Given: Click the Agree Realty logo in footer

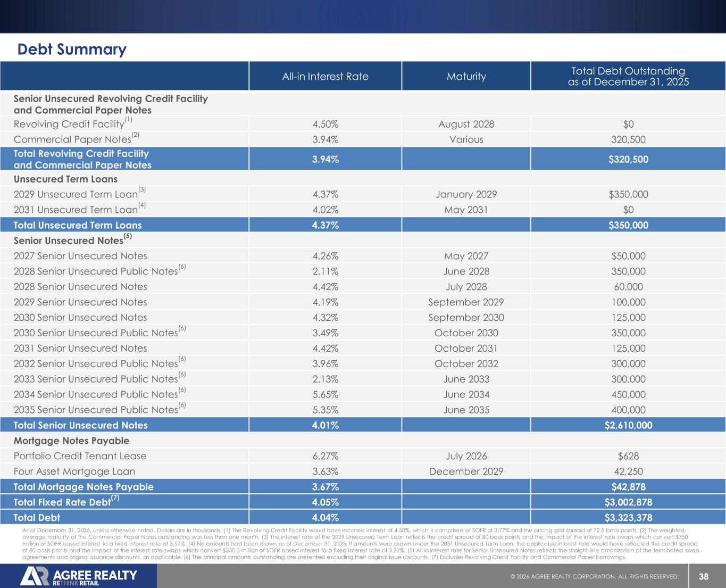Looking at the screenshot, I should [x=78, y=576].
